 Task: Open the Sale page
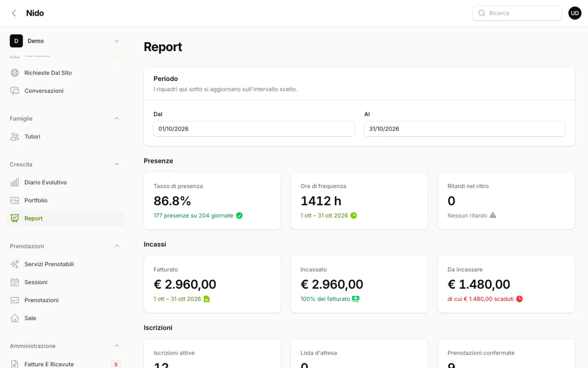point(65,318)
